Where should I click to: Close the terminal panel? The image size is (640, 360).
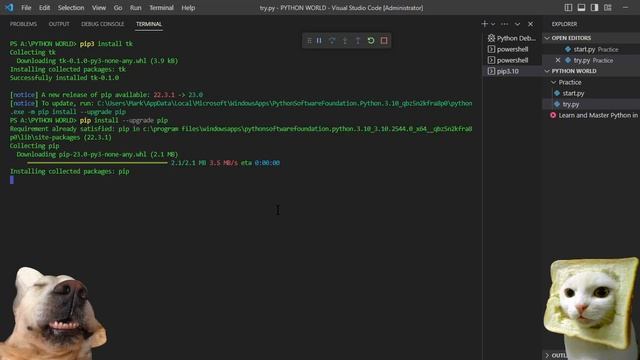tap(530, 24)
